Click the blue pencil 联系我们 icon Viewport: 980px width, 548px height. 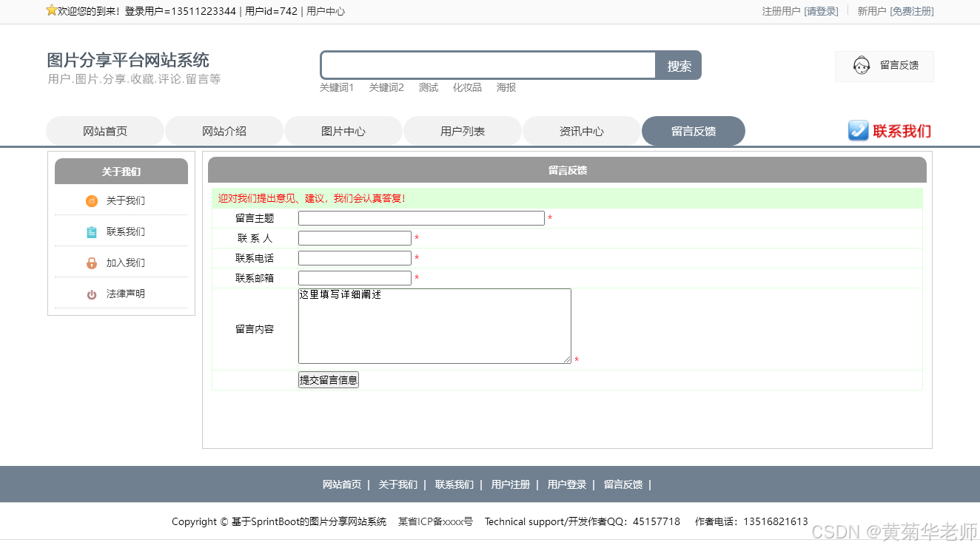(858, 131)
